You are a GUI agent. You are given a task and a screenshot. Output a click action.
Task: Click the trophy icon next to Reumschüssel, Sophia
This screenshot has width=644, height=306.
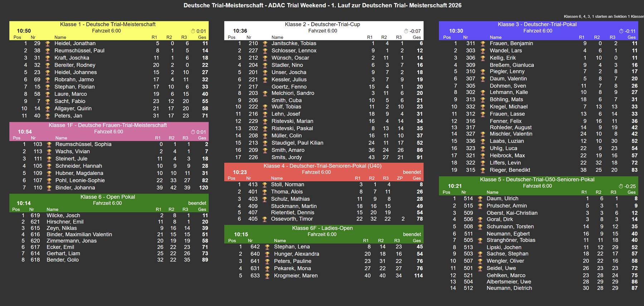tap(49, 144)
